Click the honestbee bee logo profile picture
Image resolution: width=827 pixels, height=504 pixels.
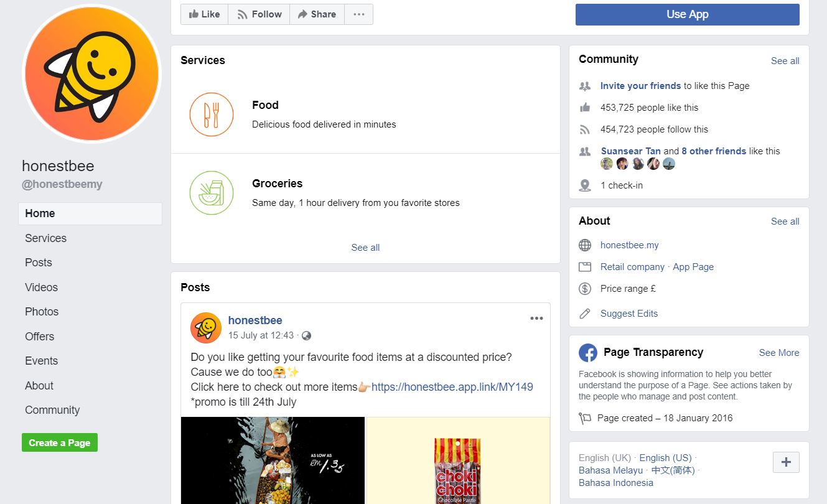pyautogui.click(x=91, y=74)
